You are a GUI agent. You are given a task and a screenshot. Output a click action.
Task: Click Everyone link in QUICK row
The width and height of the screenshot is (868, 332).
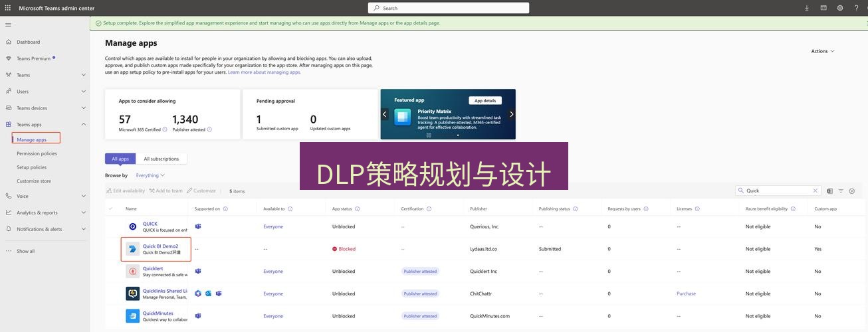tap(273, 226)
